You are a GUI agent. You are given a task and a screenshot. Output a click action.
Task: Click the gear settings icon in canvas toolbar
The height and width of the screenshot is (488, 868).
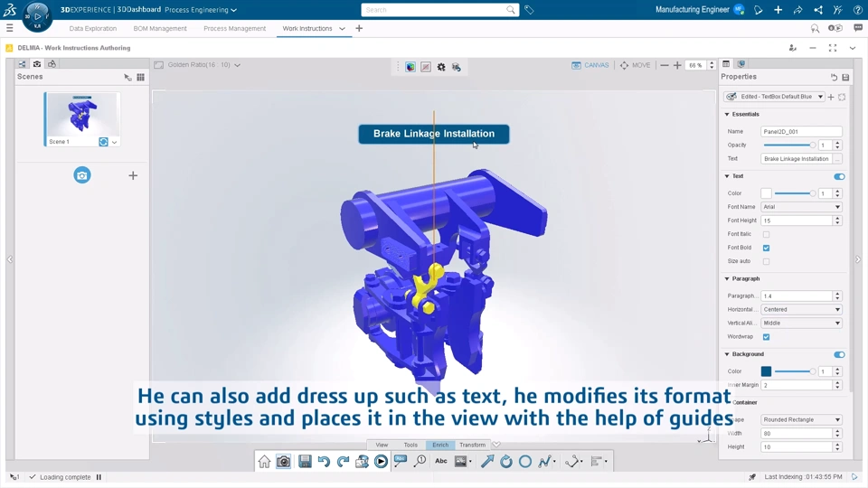tap(441, 67)
